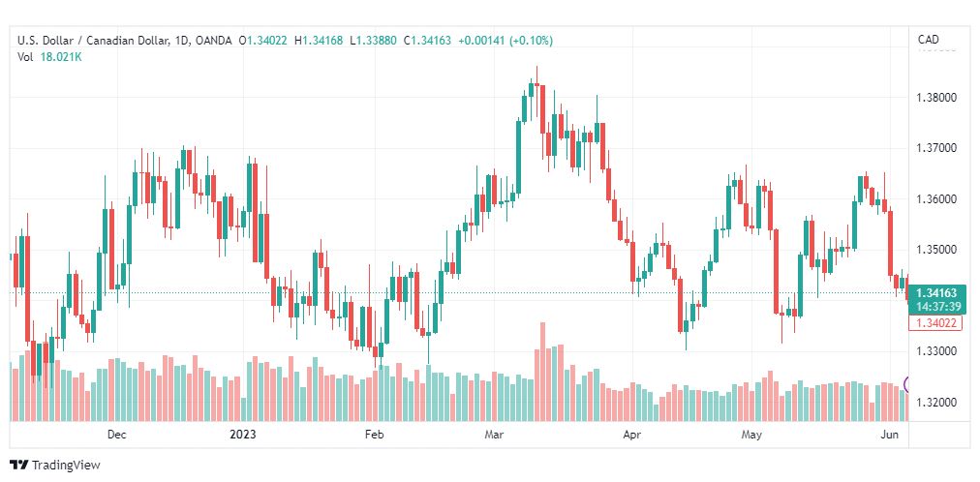Viewport: 980px width, 482px height.
Task: Select the U.S. Dollar / Canadian Dollar title
Action: pos(93,41)
